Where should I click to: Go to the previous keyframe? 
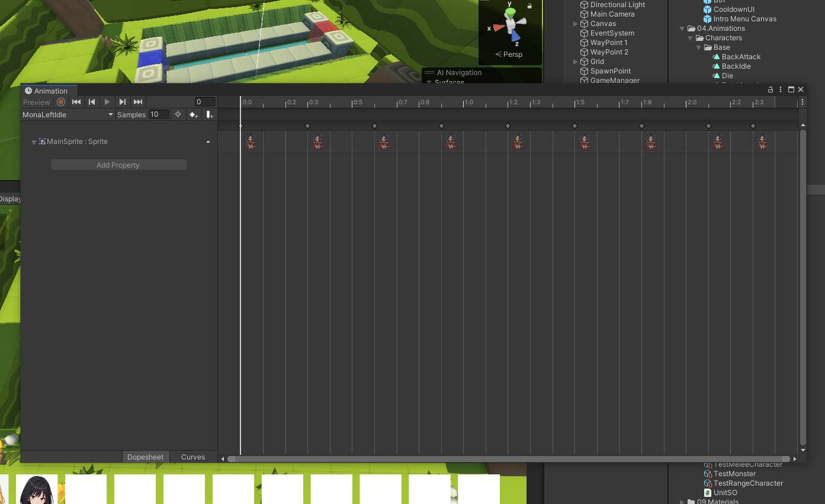(92, 102)
